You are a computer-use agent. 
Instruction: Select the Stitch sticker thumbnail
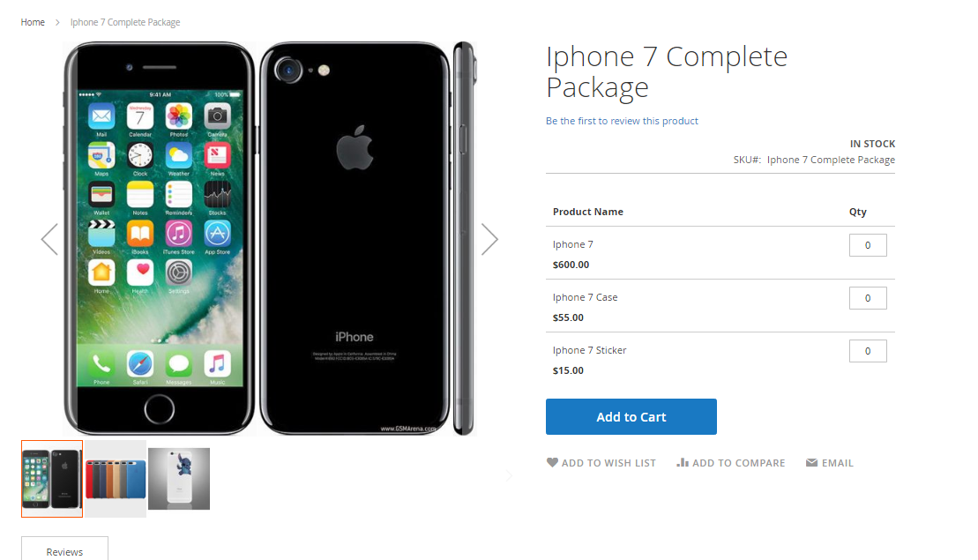[x=179, y=479]
